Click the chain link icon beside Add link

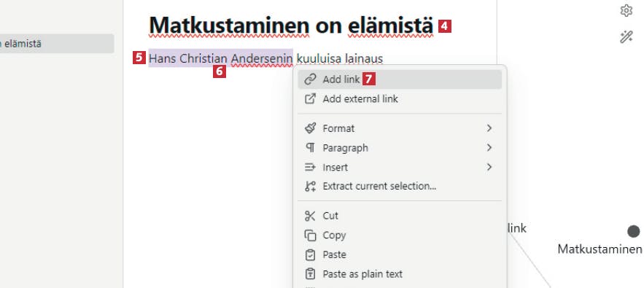[310, 79]
